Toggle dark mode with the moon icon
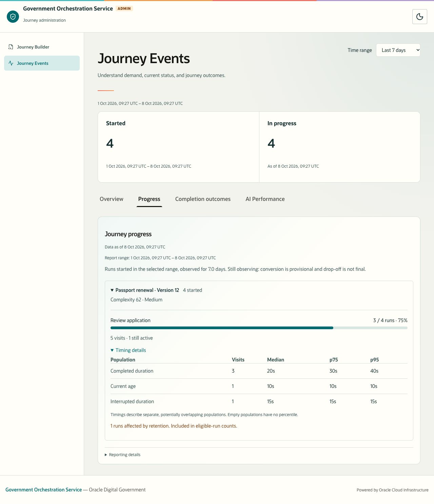The height and width of the screenshot is (504, 434). tap(420, 17)
